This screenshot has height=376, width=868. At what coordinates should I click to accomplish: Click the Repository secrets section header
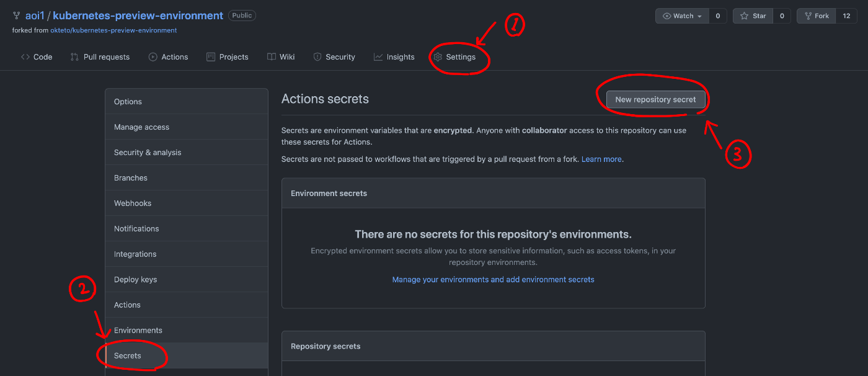tap(494, 346)
